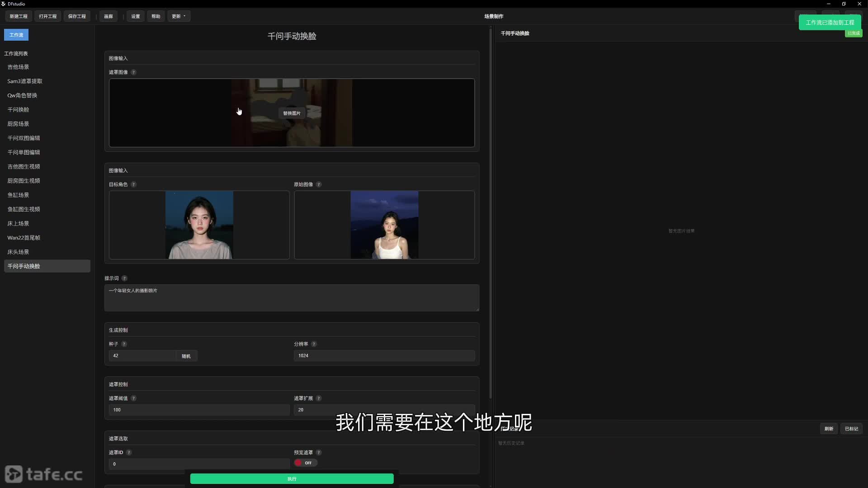The width and height of the screenshot is (868, 488).
Task: Open the 更新 dropdown menu
Action: pos(179,16)
